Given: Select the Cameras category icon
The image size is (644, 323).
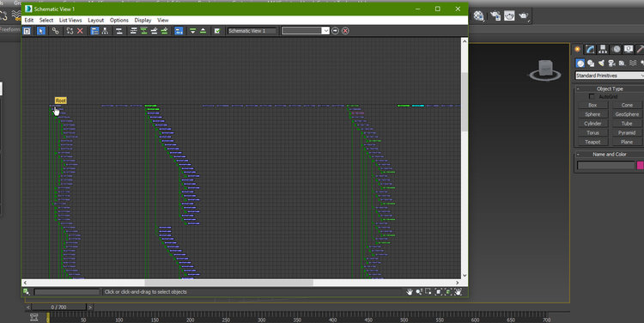Looking at the screenshot, I should [x=611, y=64].
